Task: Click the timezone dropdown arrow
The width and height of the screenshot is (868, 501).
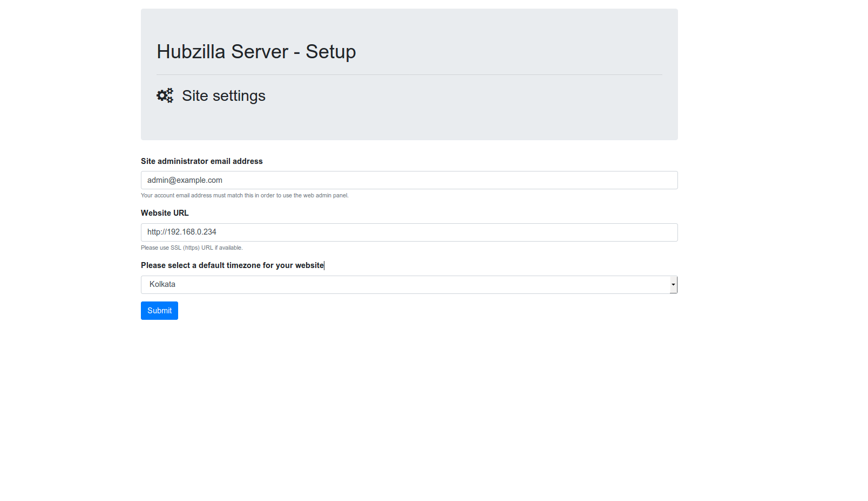Action: click(673, 285)
